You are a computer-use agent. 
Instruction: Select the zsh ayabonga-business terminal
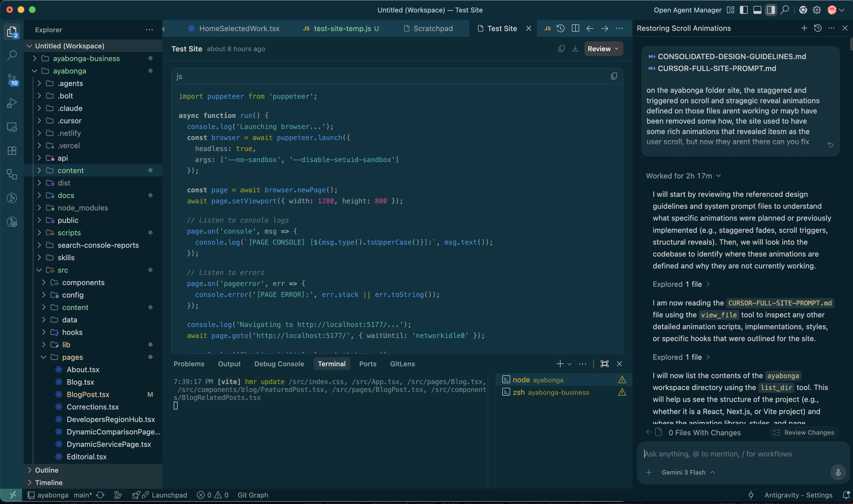[x=564, y=392]
